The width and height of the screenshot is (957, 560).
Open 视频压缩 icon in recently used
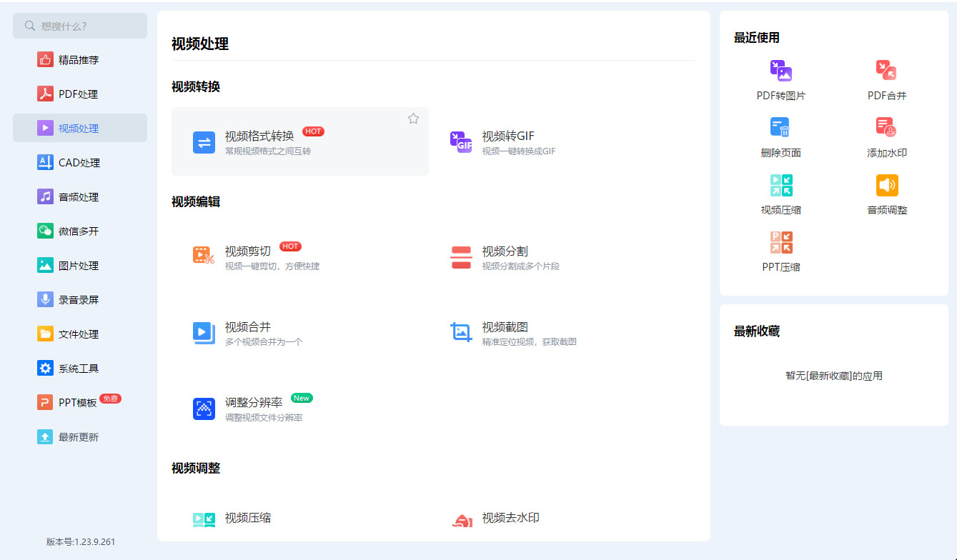pyautogui.click(x=781, y=185)
